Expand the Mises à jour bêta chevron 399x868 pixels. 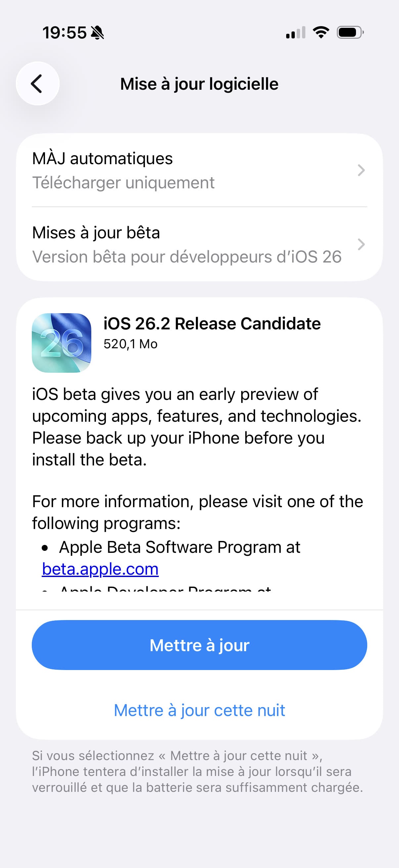[x=361, y=244]
